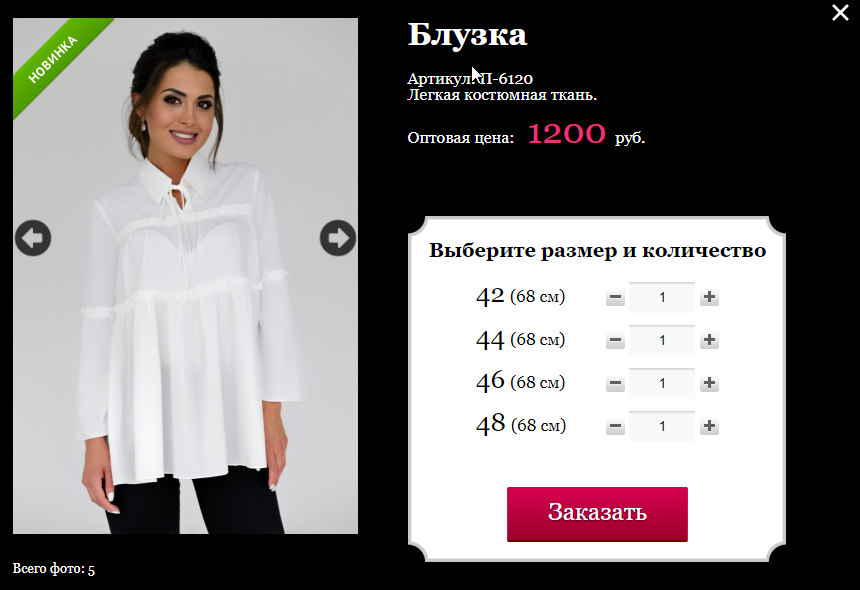Increase quantity for size 44
Viewport: 860px width, 590px height.
709,341
